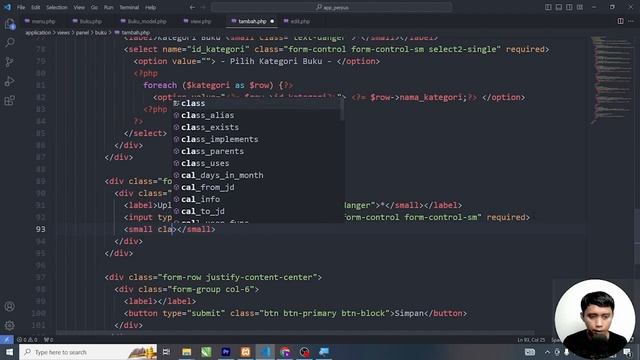Toggle the Secondary Side Bar layout icon
Screen dimensions: 640x360
(x=569, y=7)
